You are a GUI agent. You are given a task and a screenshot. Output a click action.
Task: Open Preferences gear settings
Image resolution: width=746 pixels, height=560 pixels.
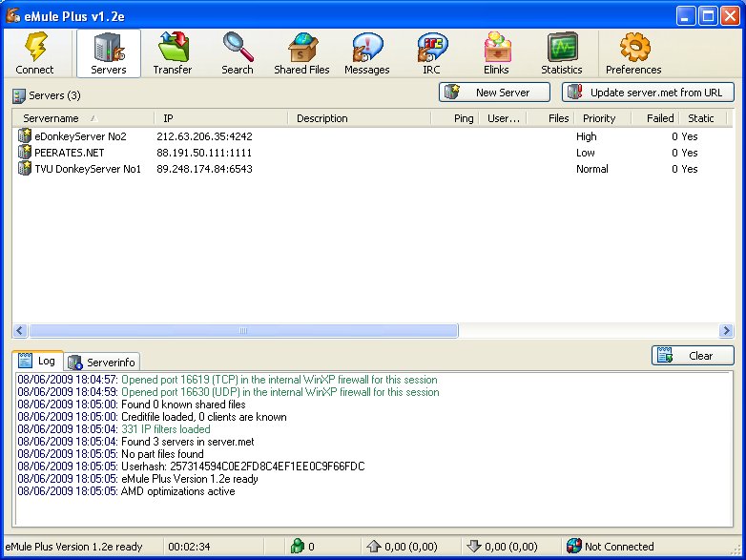point(633,53)
